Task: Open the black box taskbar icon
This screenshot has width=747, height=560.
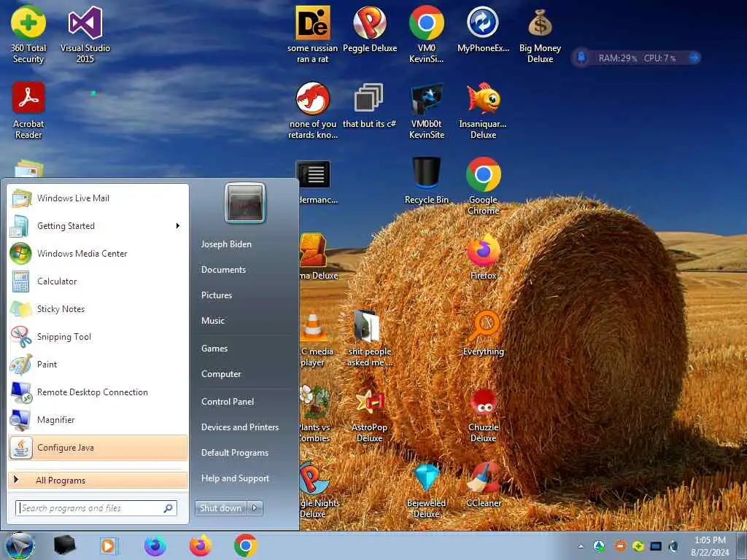Action: coord(64,545)
